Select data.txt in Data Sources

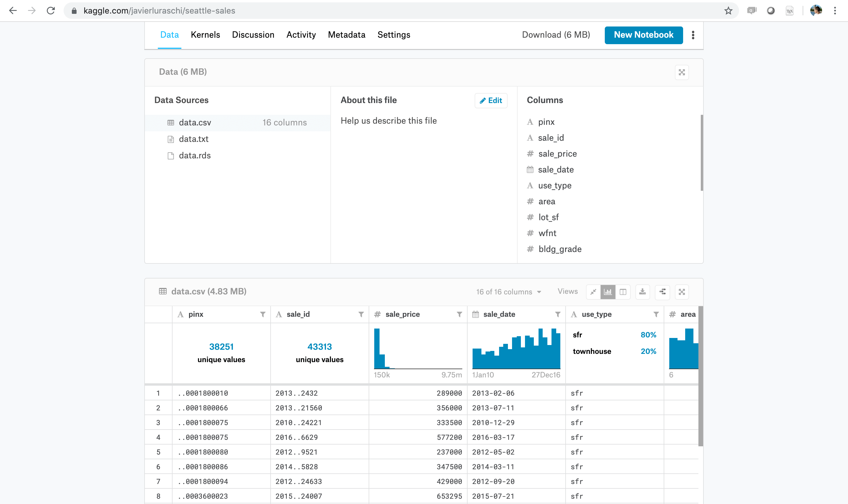coord(193,139)
